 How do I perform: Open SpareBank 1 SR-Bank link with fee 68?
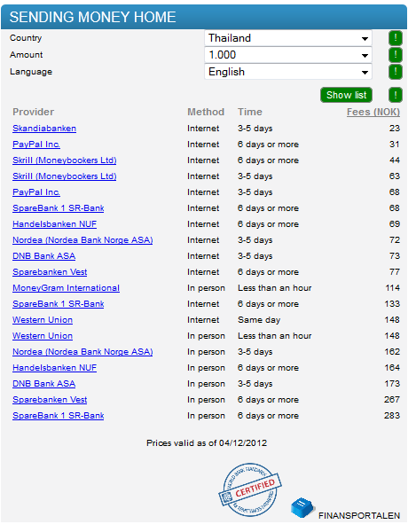pos(59,208)
